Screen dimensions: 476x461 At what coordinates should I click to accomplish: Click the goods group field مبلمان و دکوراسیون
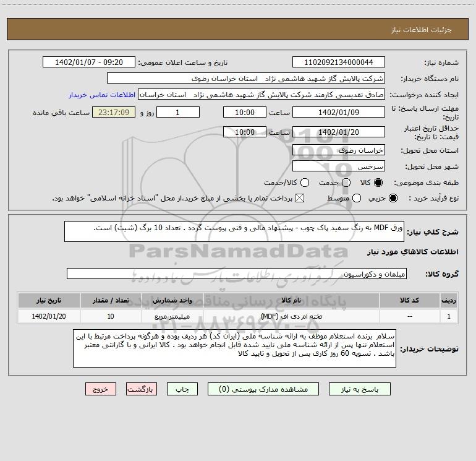coord(237,274)
